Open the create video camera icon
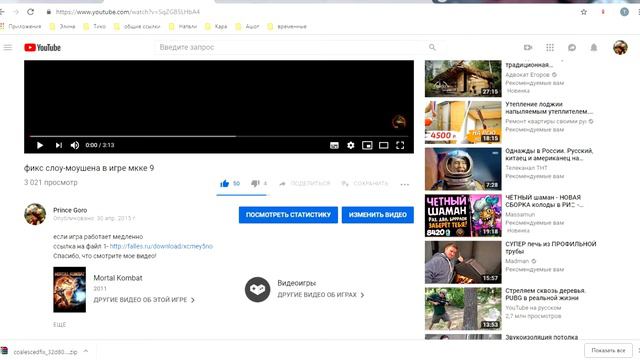The height and width of the screenshot is (360, 640). (528, 47)
